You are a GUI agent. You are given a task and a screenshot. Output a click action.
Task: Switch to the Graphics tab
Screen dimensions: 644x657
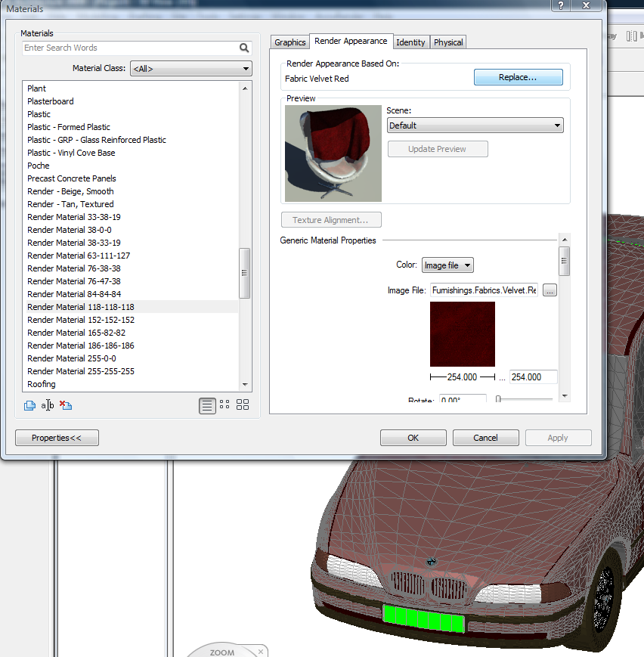[x=290, y=42]
